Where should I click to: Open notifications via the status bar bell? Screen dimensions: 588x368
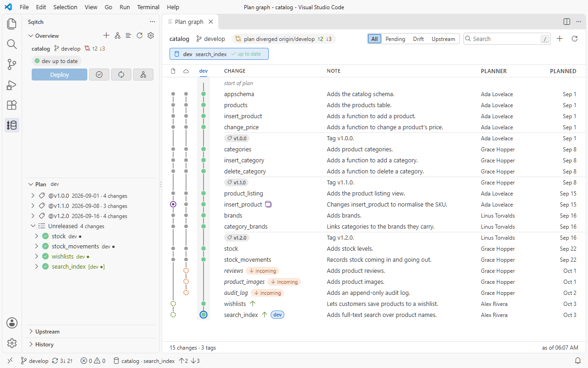pyautogui.click(x=578, y=361)
